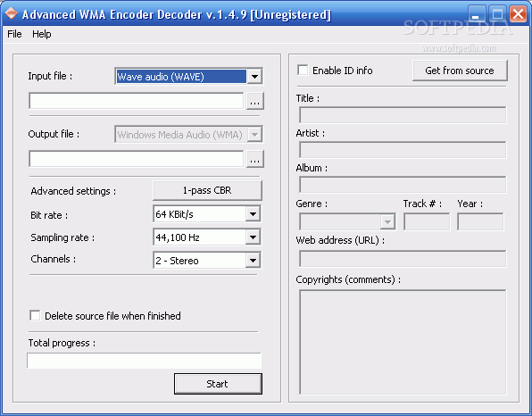Click the Track # field
The height and width of the screenshot is (416, 532).
point(427,221)
